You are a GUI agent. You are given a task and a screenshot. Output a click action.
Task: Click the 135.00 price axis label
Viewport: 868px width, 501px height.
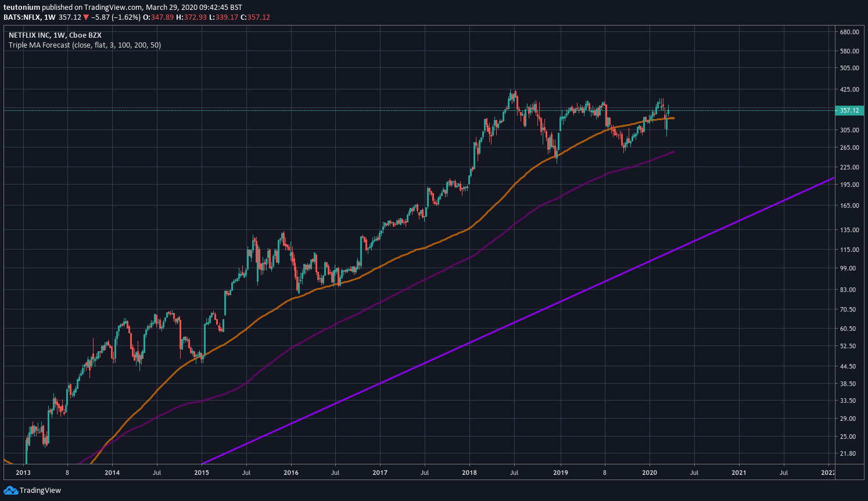pyautogui.click(x=850, y=230)
